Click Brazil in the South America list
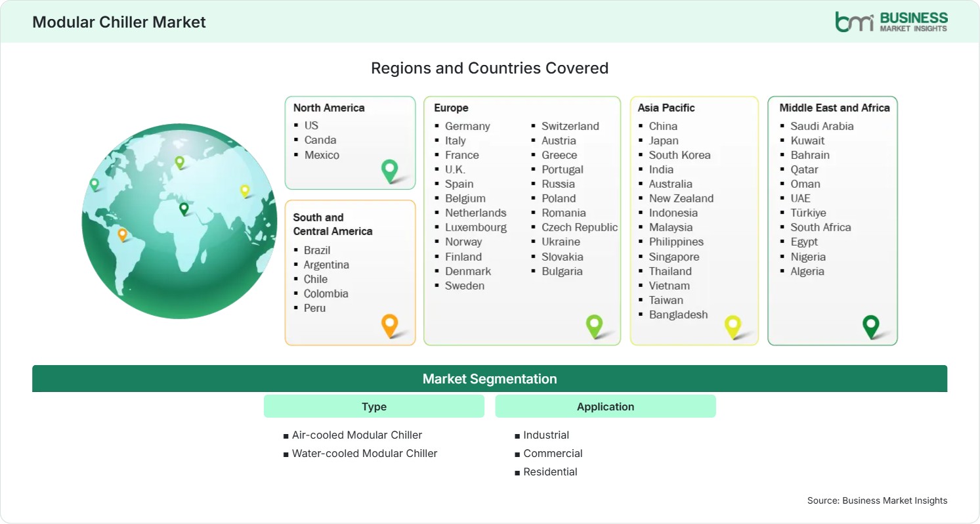Viewport: 980px width, 524px height. (317, 250)
